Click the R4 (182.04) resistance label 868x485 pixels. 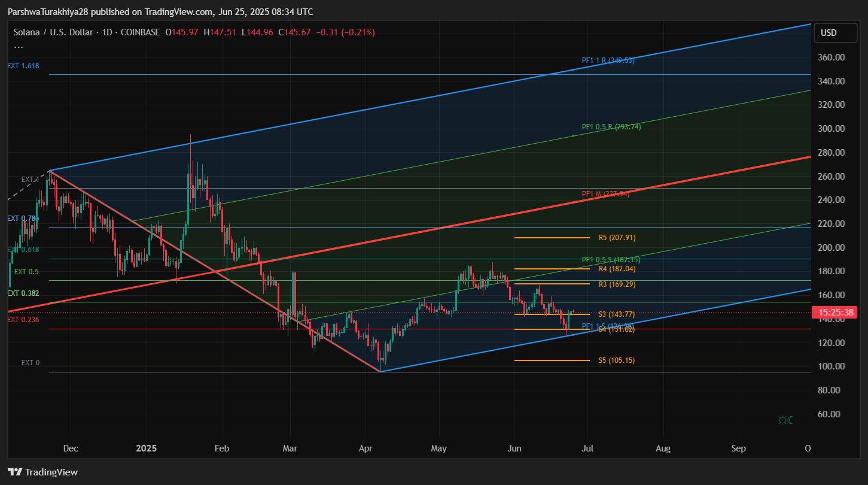[x=617, y=269]
